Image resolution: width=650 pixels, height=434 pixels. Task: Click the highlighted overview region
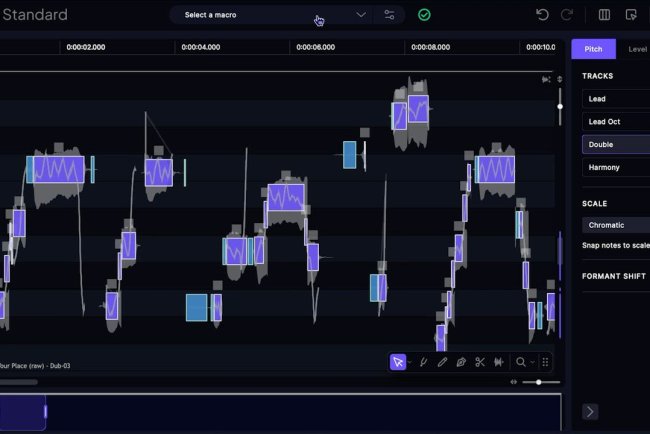click(x=22, y=412)
